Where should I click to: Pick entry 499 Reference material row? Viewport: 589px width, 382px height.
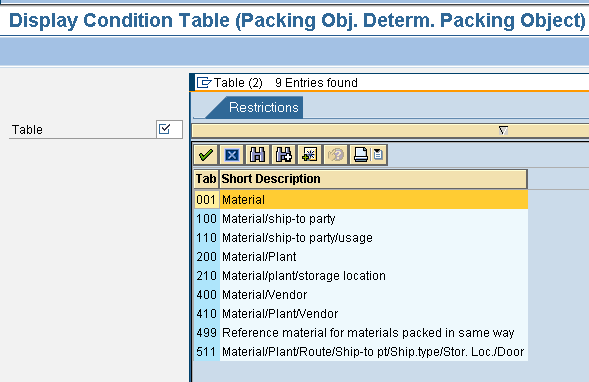(x=361, y=332)
